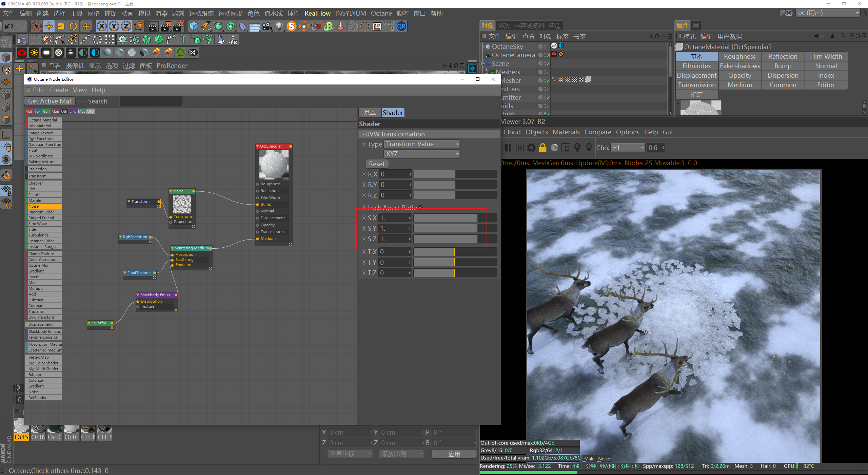Switch to the Roughness material tab

click(739, 56)
